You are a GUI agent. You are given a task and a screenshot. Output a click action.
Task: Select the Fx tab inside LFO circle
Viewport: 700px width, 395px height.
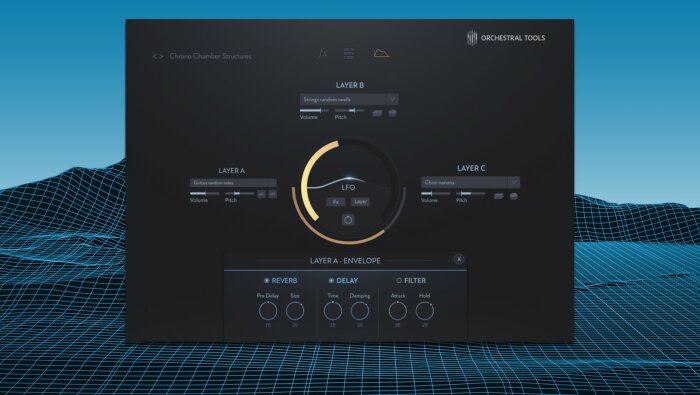click(336, 202)
